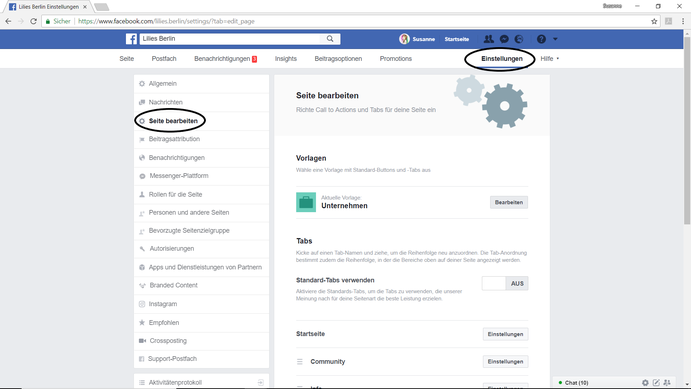Open Messenger-Plattform settings
Image resolution: width=691 pixels, height=389 pixels.
pyautogui.click(x=201, y=176)
